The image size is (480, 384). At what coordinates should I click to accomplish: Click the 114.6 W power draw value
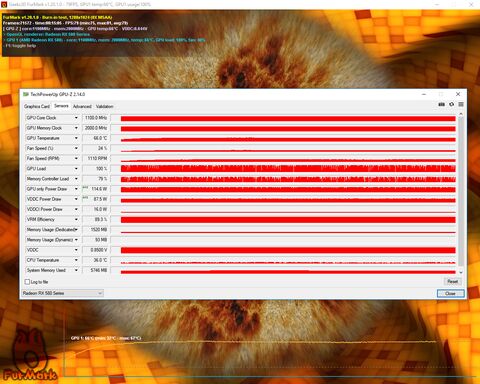[96, 189]
